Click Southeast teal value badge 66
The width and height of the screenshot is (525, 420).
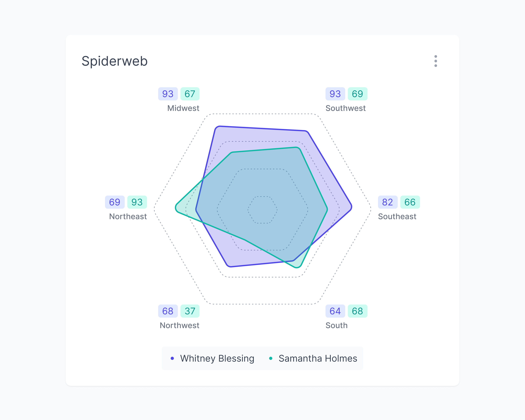pos(410,202)
